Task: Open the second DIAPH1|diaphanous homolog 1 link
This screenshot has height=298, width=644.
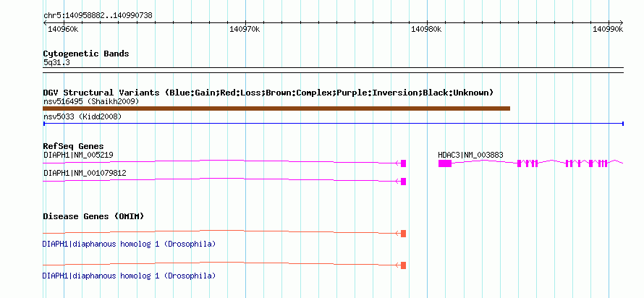Action: 129,276
